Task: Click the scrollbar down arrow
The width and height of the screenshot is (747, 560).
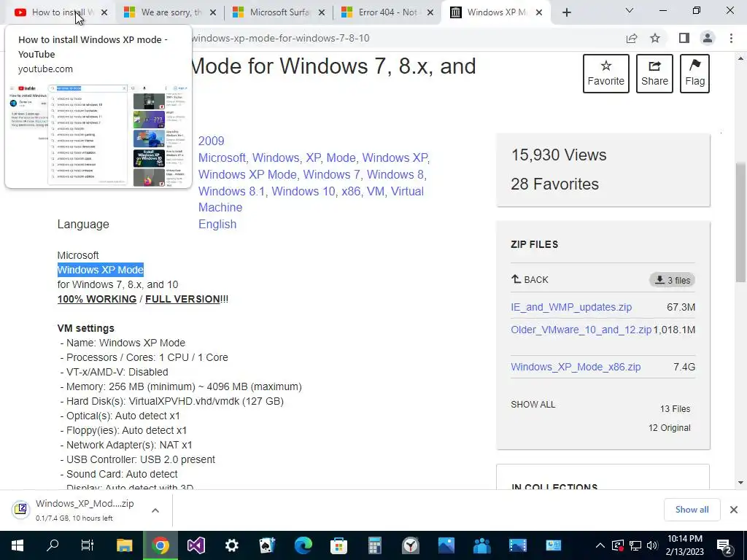Action: pyautogui.click(x=740, y=483)
